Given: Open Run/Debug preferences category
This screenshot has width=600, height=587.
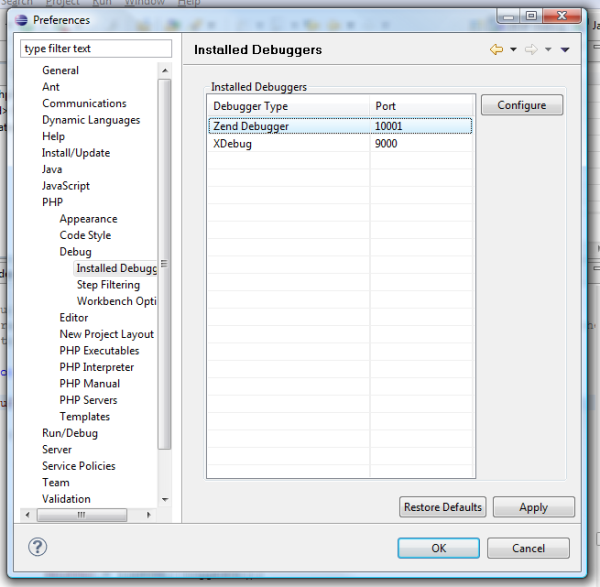Looking at the screenshot, I should (70, 433).
